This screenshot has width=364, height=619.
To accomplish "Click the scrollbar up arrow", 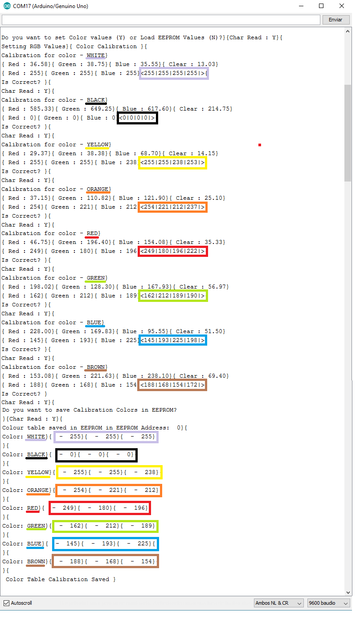I will tap(348, 31).
